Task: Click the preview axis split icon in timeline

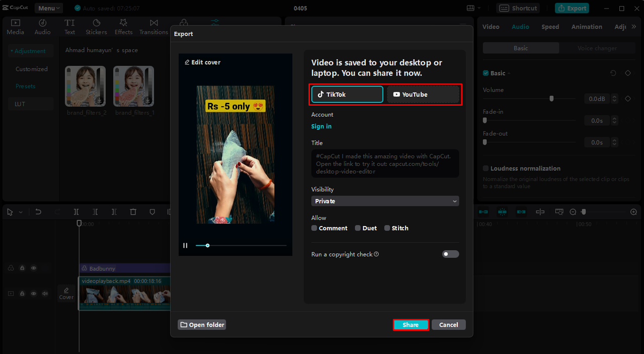Action: click(x=540, y=212)
